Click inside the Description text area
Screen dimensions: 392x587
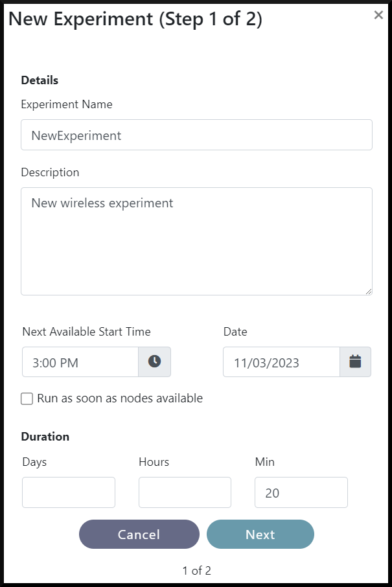point(196,241)
